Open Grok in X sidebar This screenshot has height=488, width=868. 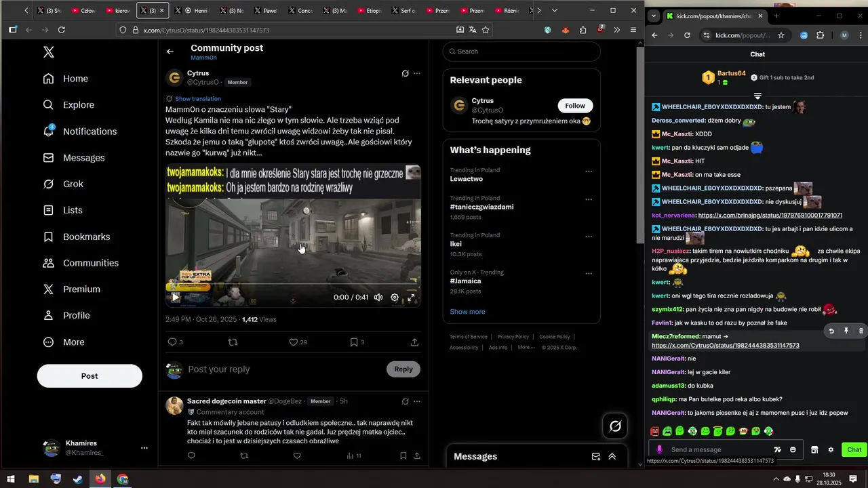point(63,184)
